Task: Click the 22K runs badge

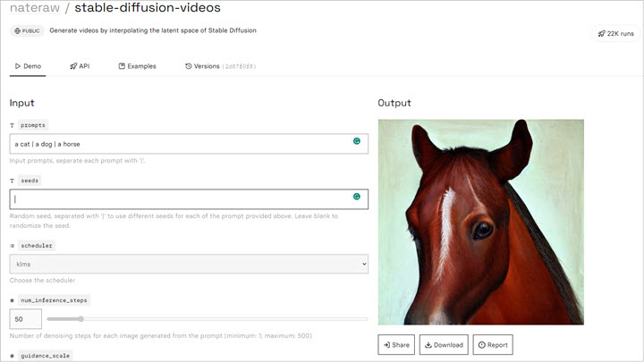Action: pyautogui.click(x=615, y=34)
